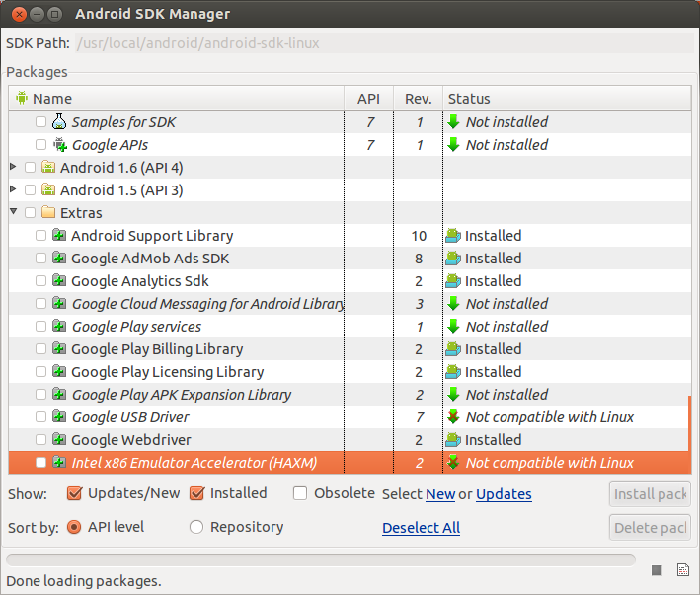Click the Android 1.6 (API 4) folder icon
The height and width of the screenshot is (595, 700).
(48, 168)
